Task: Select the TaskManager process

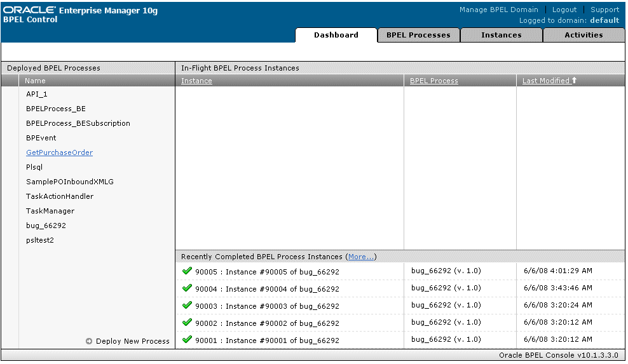Action: pos(50,211)
